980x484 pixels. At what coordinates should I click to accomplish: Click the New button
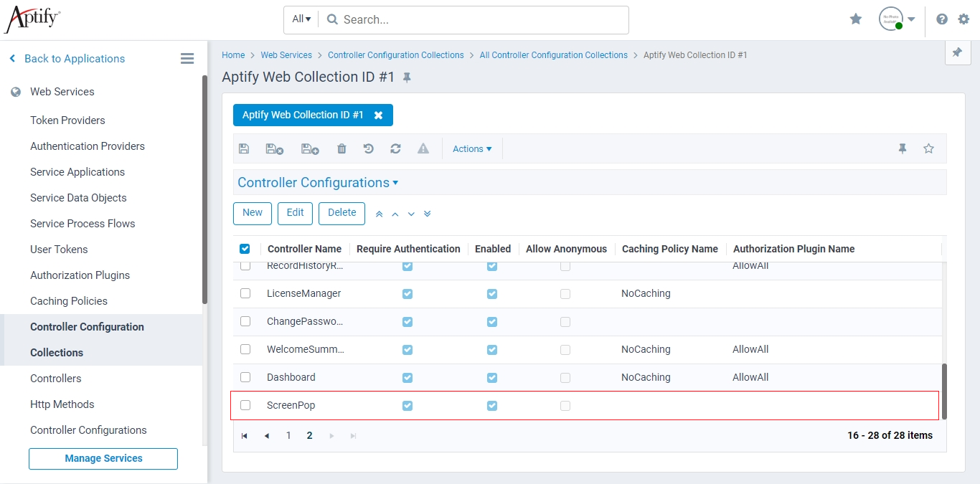click(253, 213)
